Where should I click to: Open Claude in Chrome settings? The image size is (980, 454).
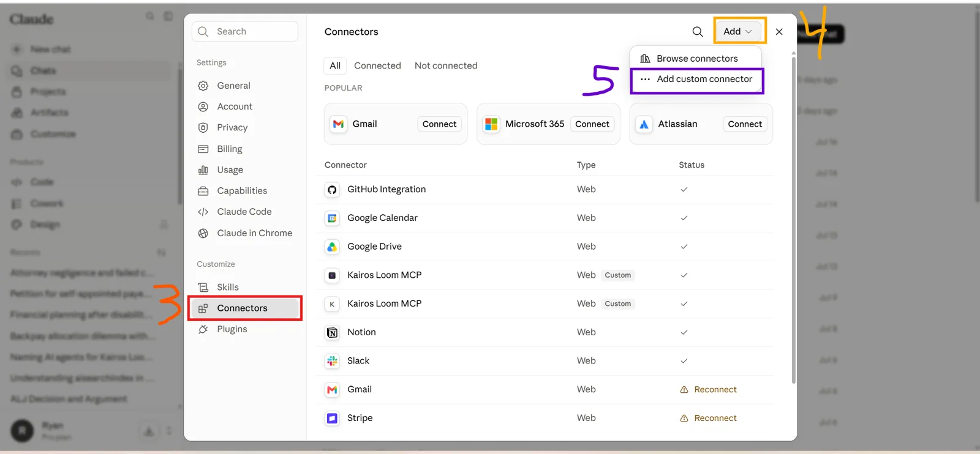245,233
